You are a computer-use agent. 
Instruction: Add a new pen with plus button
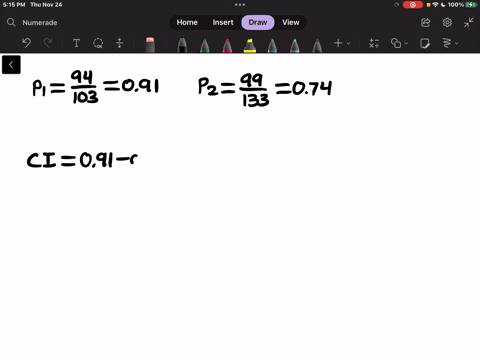(x=338, y=43)
